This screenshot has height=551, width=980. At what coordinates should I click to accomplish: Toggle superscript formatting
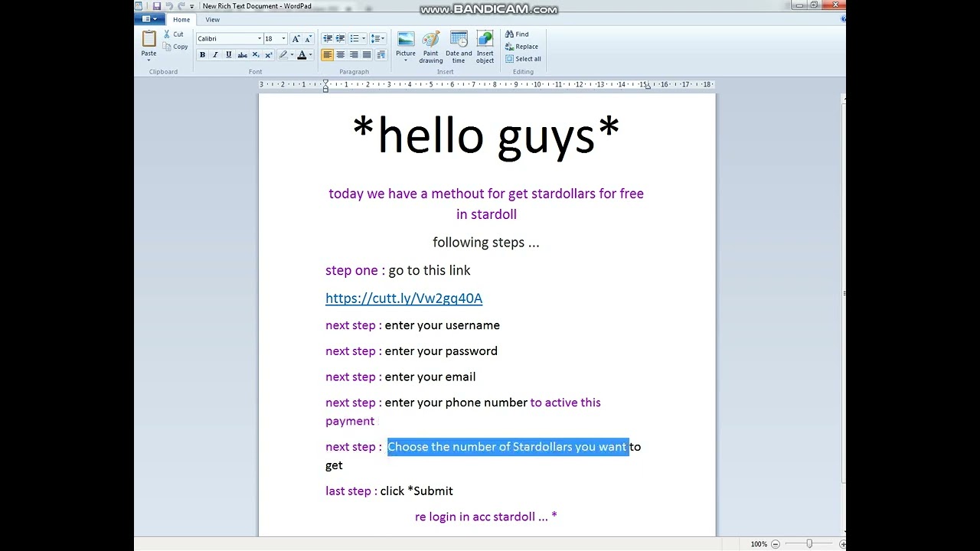pyautogui.click(x=269, y=55)
